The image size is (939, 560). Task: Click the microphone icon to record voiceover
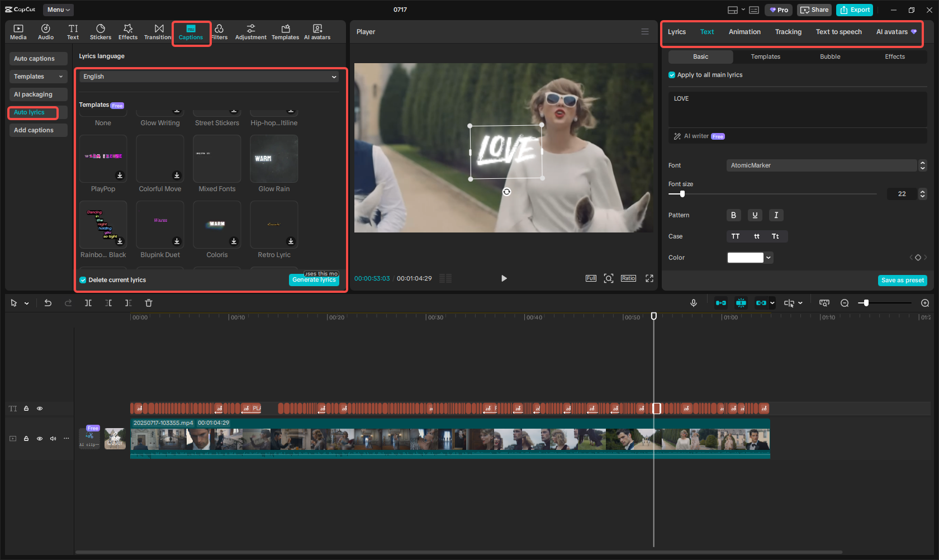(x=693, y=302)
